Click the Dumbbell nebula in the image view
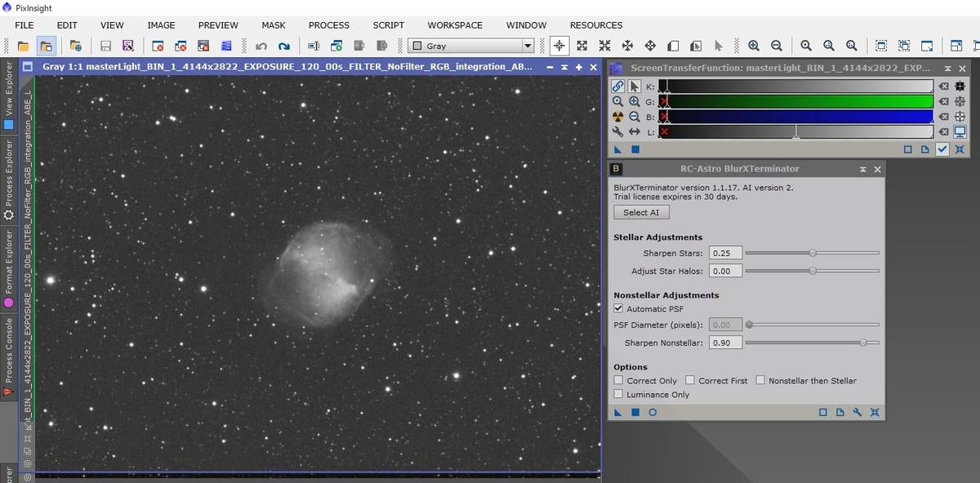980x483 pixels. click(x=327, y=274)
